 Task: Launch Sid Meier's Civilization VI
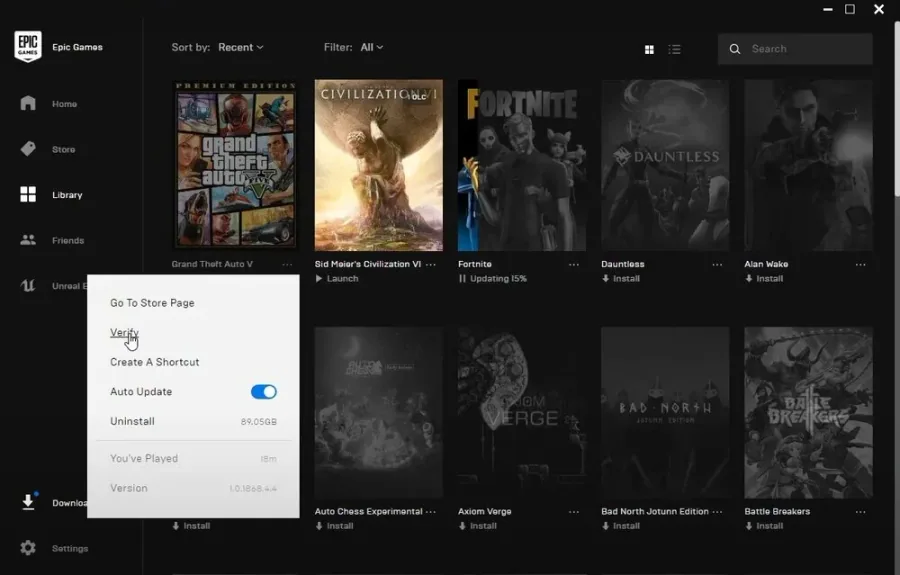coord(337,278)
